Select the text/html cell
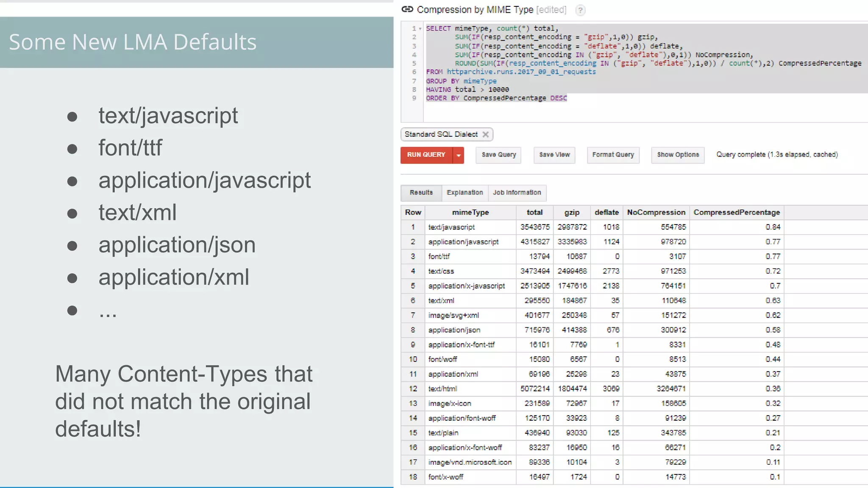 click(x=470, y=389)
